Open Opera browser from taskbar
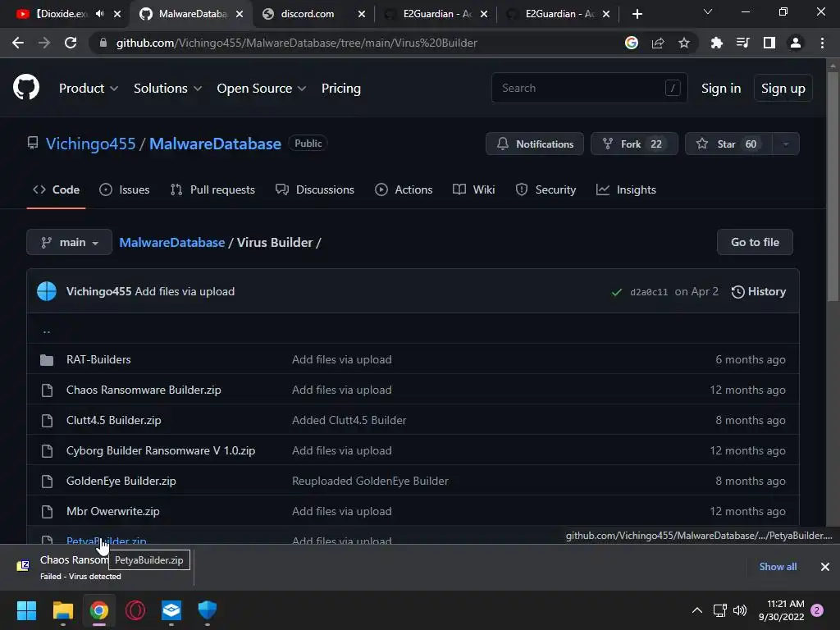 click(135, 610)
